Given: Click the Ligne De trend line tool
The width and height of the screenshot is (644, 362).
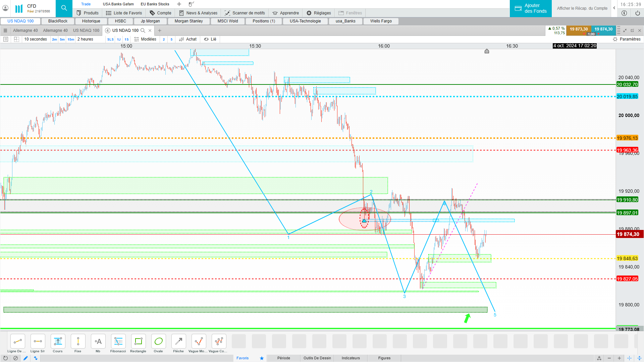Looking at the screenshot, I should coord(17,342).
